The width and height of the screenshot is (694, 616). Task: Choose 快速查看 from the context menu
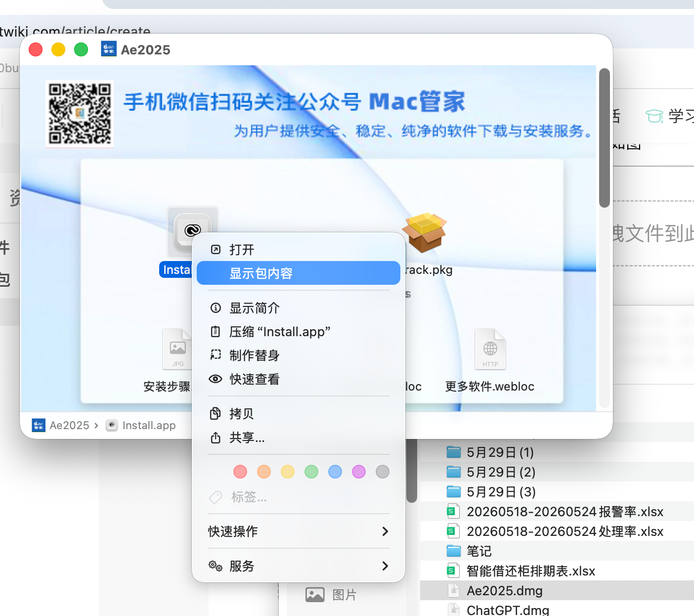pyautogui.click(x=299, y=379)
